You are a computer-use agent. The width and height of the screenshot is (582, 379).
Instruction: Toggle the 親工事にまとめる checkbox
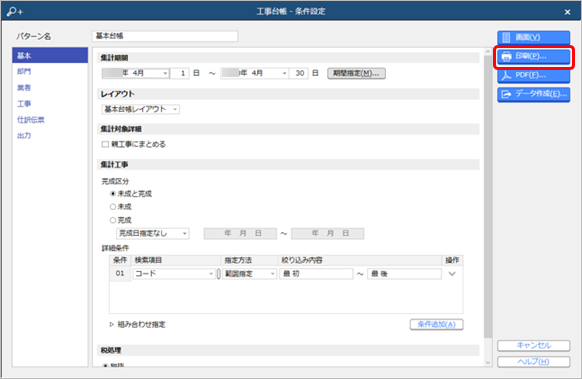click(x=105, y=144)
